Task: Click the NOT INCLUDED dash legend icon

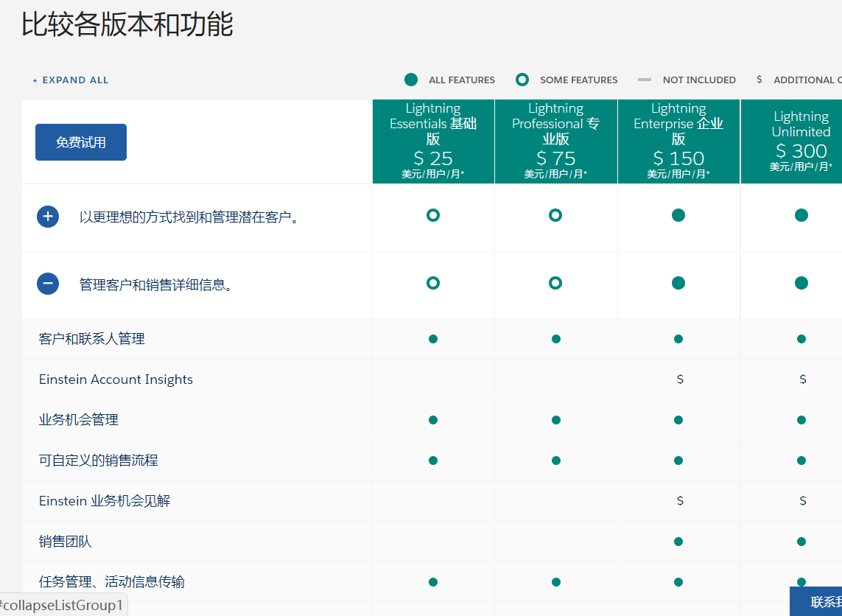Action: click(645, 79)
